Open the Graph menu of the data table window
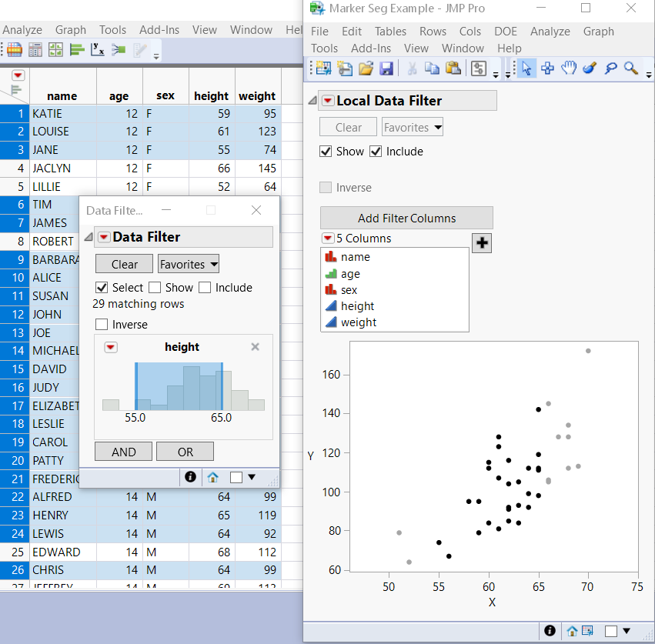The width and height of the screenshot is (655, 644). [71, 29]
